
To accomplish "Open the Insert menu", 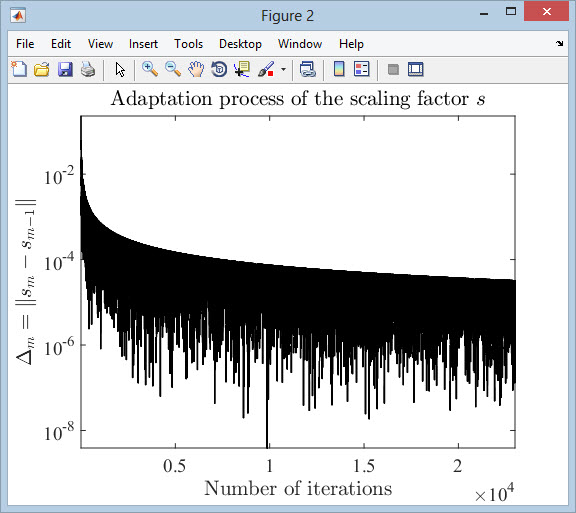I will [143, 44].
